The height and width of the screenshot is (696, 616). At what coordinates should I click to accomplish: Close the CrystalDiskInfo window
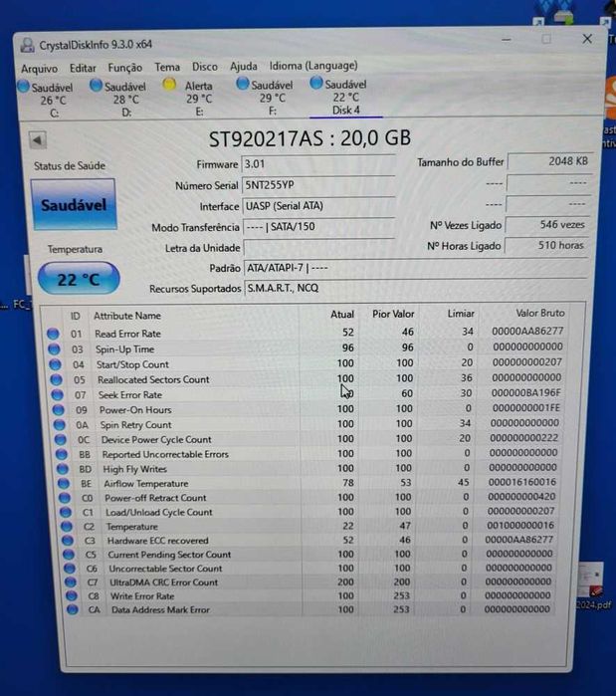click(x=587, y=39)
